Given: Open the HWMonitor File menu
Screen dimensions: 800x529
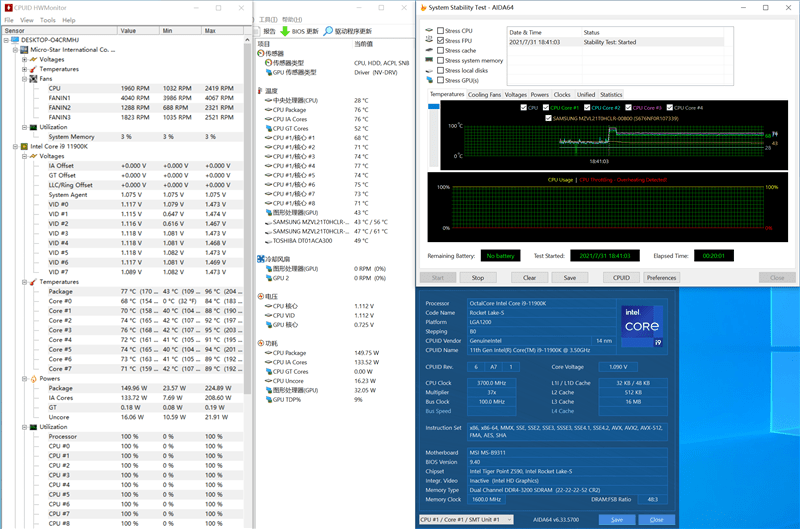Looking at the screenshot, I should click(9, 20).
